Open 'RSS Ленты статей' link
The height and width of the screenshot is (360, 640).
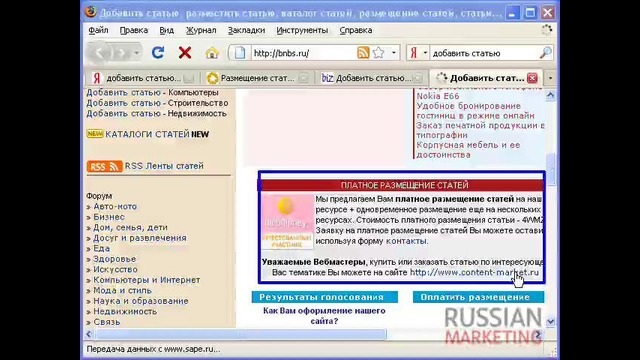[x=164, y=166]
